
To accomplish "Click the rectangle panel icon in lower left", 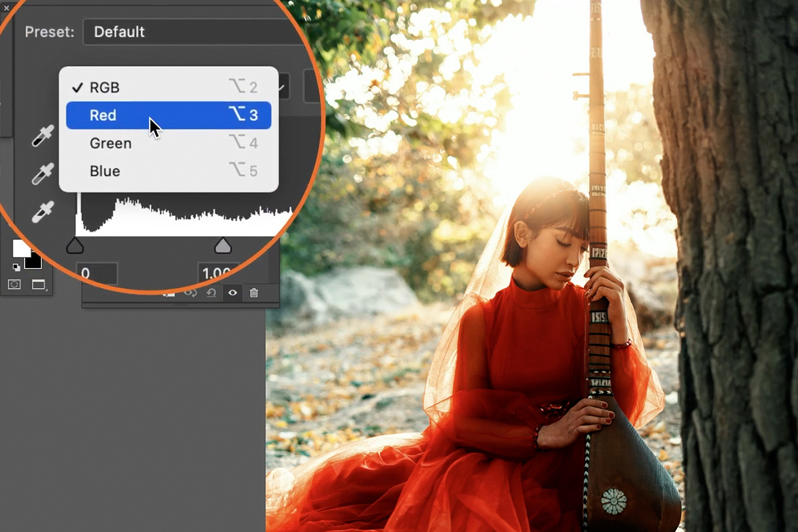I will (37, 283).
